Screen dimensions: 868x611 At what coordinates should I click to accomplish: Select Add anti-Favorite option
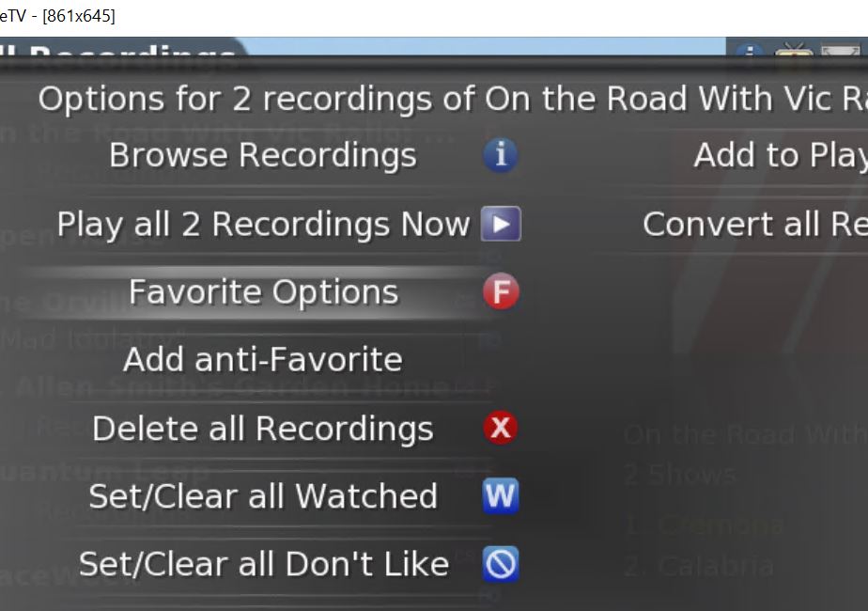(x=262, y=359)
